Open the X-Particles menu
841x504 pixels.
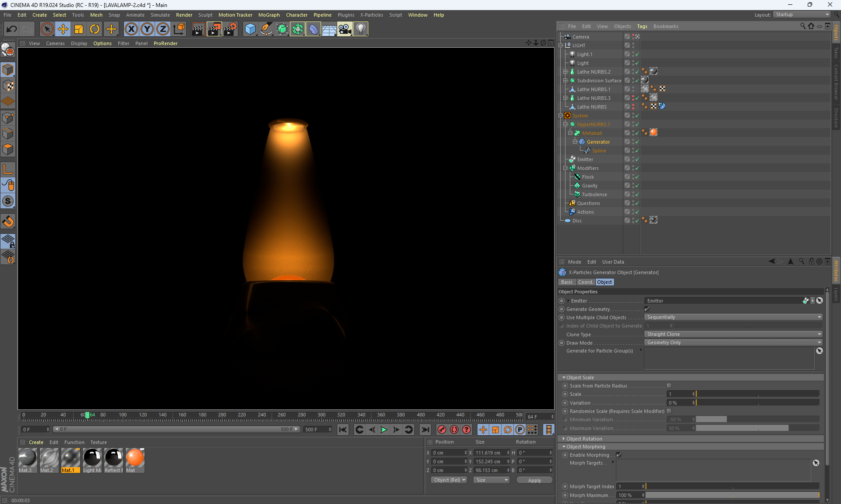(371, 15)
